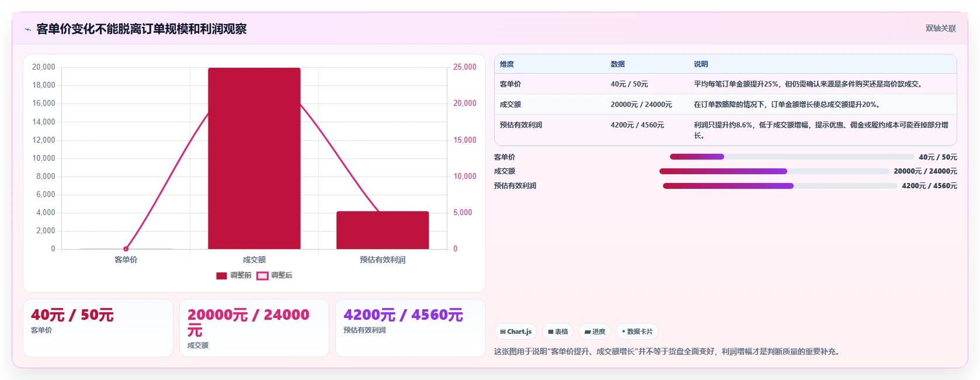980x380 pixels.
Task: Click the progress label 客单价 above 成交额
Action: [505, 157]
